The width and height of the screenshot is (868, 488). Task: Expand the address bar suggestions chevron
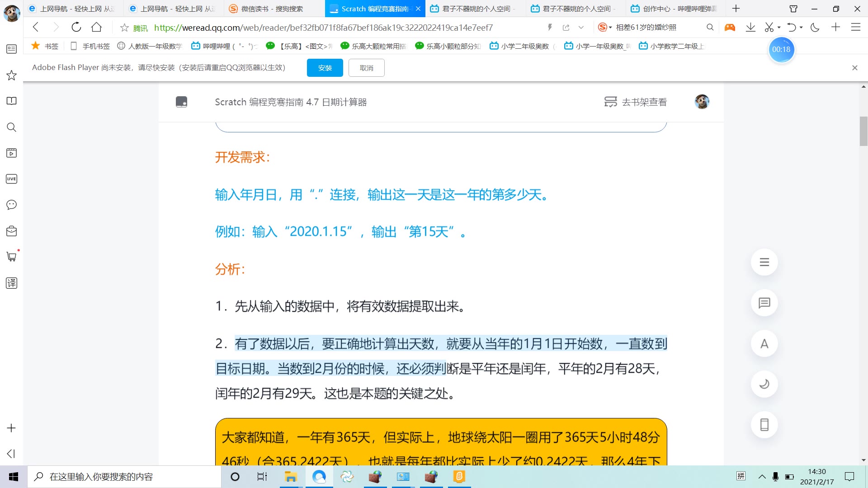581,27
